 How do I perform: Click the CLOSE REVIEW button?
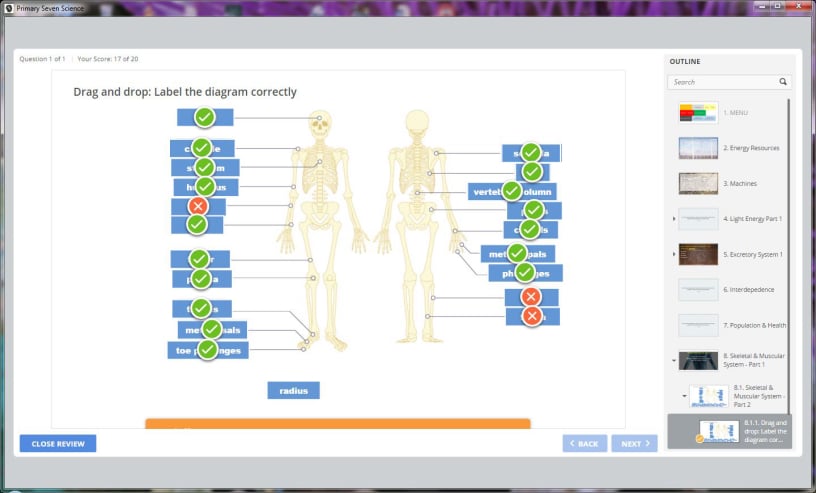[x=58, y=443]
